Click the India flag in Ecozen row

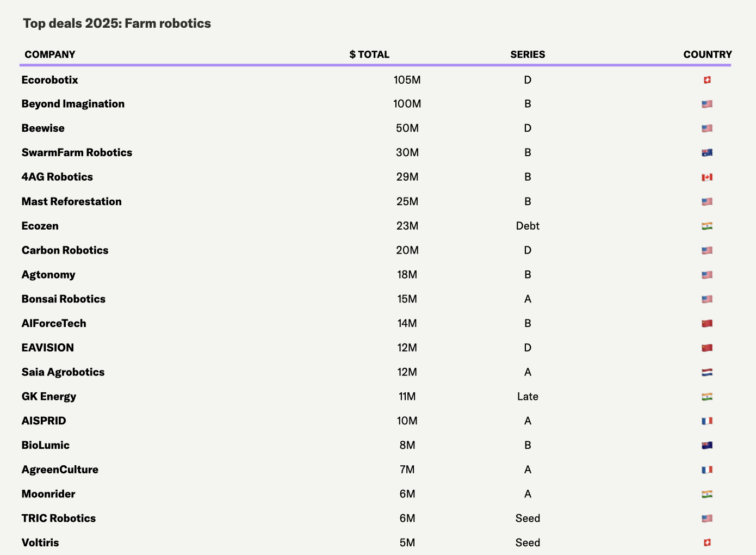(707, 226)
